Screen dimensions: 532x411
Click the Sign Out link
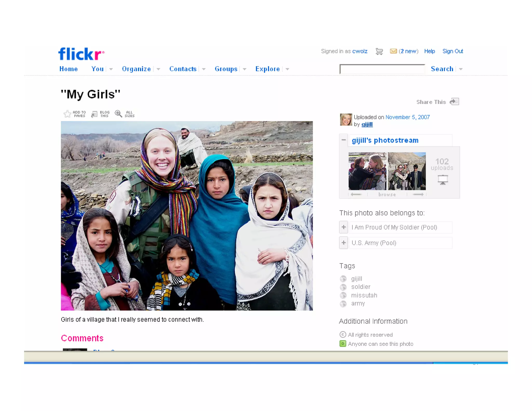click(x=453, y=51)
